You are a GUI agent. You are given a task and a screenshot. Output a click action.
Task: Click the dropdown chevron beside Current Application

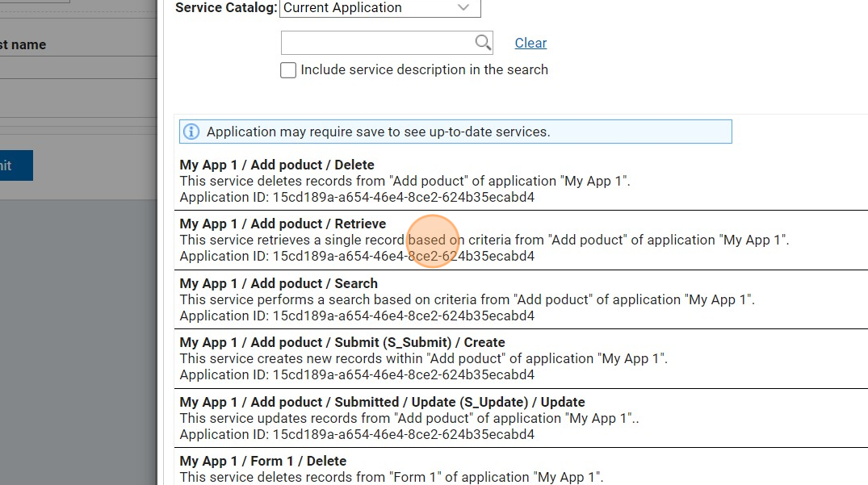coord(463,8)
